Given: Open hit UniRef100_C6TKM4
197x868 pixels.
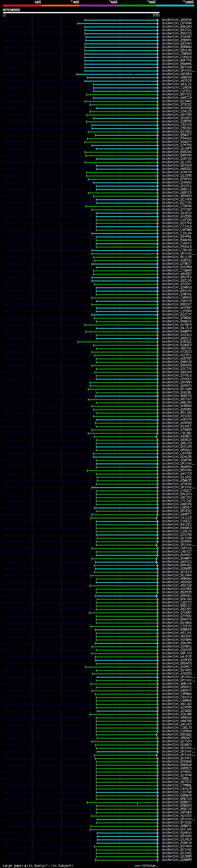Looking at the screenshot, I should point(177,23).
